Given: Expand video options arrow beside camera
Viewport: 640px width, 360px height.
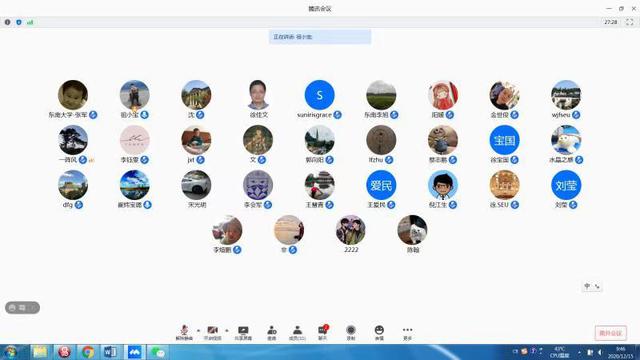Looking at the screenshot, I should tap(227, 331).
